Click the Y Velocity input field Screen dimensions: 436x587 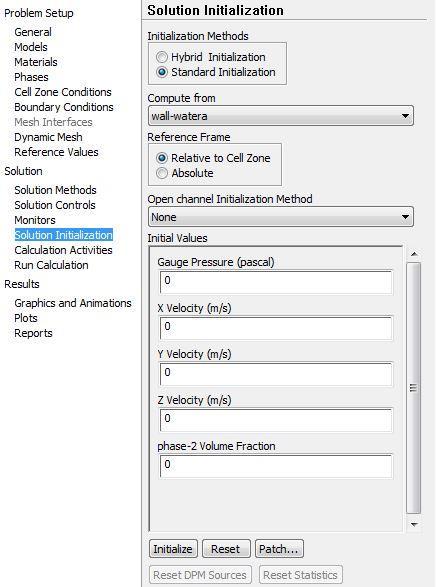click(276, 374)
